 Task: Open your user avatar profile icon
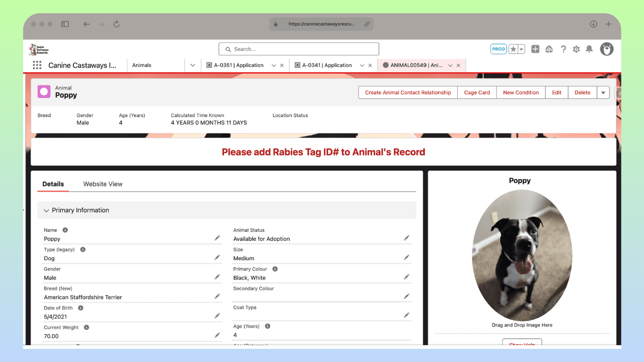606,49
